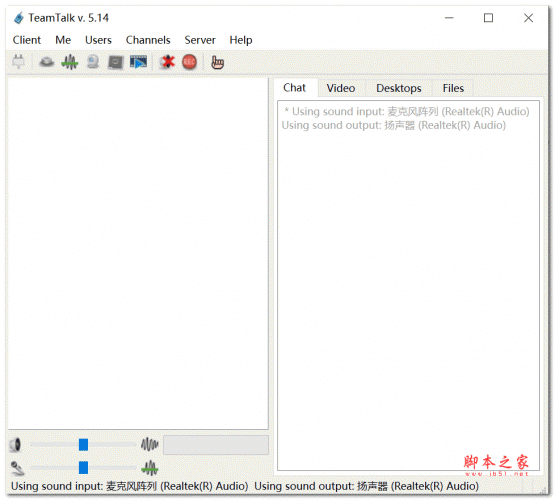This screenshot has height=500, width=555.
Task: Click the speaker volume slider handle
Action: (84, 444)
